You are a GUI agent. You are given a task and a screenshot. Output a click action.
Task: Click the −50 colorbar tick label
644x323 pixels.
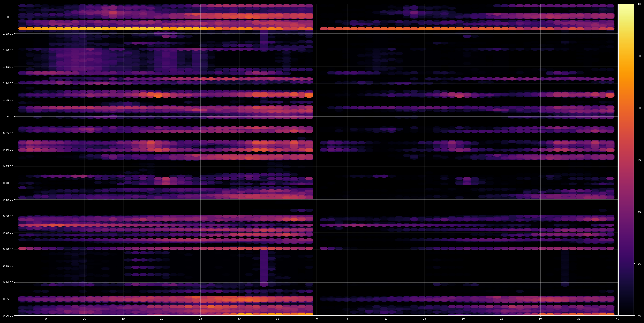click(x=638, y=212)
